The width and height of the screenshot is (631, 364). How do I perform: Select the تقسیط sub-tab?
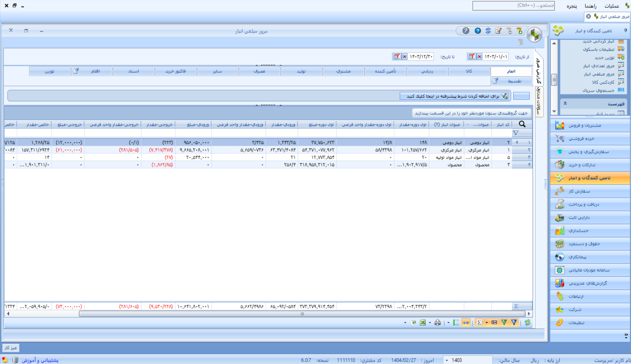click(511, 81)
